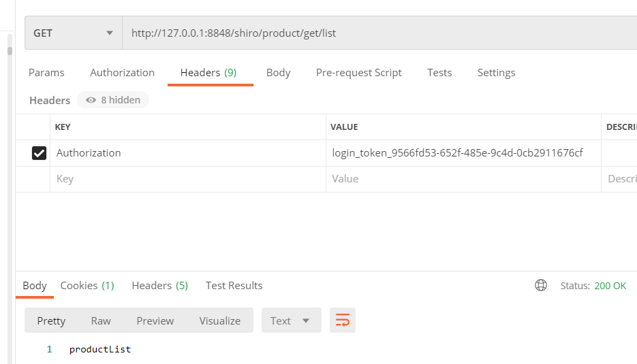The width and height of the screenshot is (637, 364).
Task: Click the 200 OK status
Action: pyautogui.click(x=610, y=286)
